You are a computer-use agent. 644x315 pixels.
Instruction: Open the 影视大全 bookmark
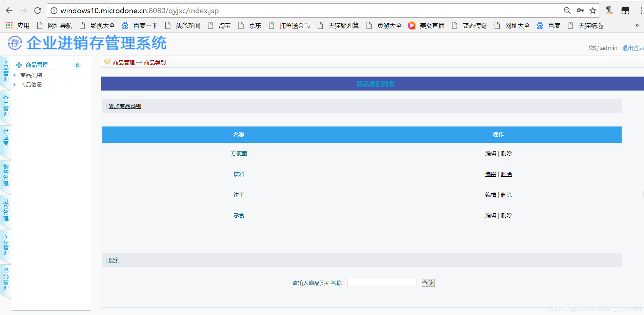click(97, 25)
